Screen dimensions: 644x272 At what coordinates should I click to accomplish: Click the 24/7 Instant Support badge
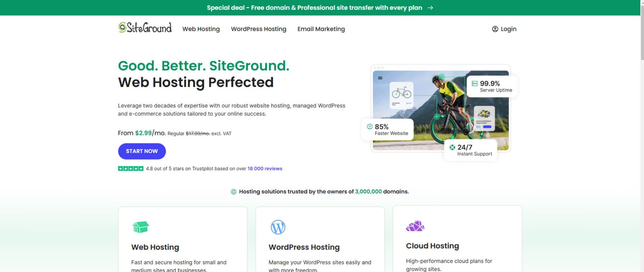click(471, 150)
